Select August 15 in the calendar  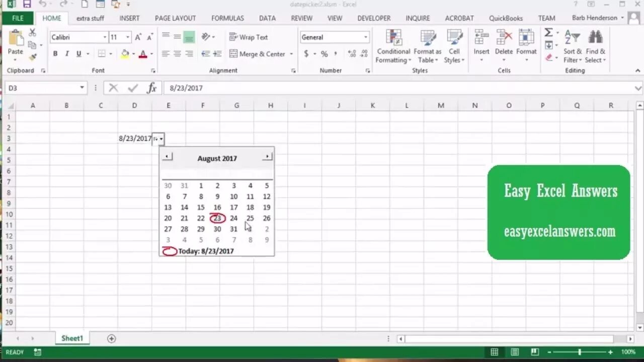point(201,207)
